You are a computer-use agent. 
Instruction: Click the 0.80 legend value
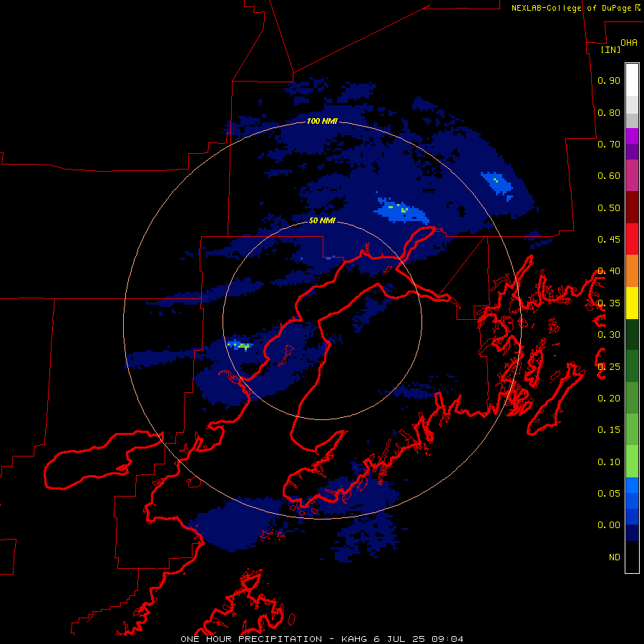pos(609,112)
